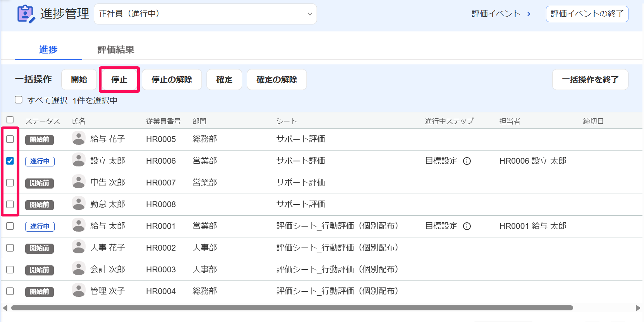Check the box for 給与 太郎 HR0001
The width and height of the screenshot is (644, 322).
coord(10,226)
